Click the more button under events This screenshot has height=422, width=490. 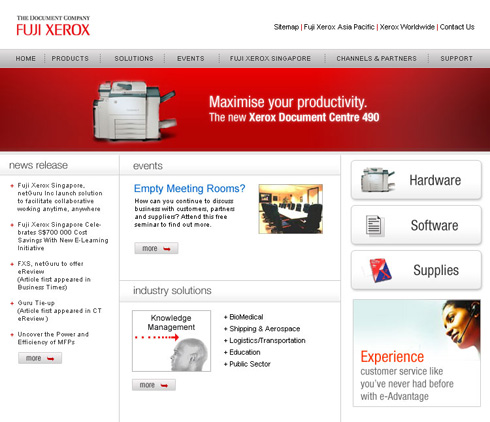pyautogui.click(x=156, y=248)
